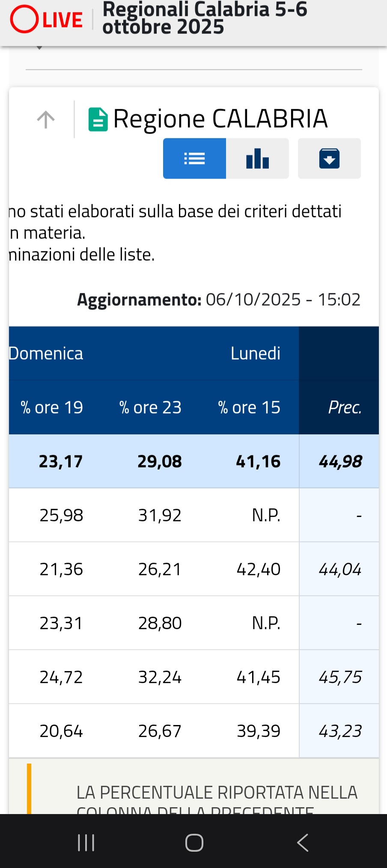Click the '% ore 19' column header
Viewport: 387px width, 868px height.
[x=52, y=407]
